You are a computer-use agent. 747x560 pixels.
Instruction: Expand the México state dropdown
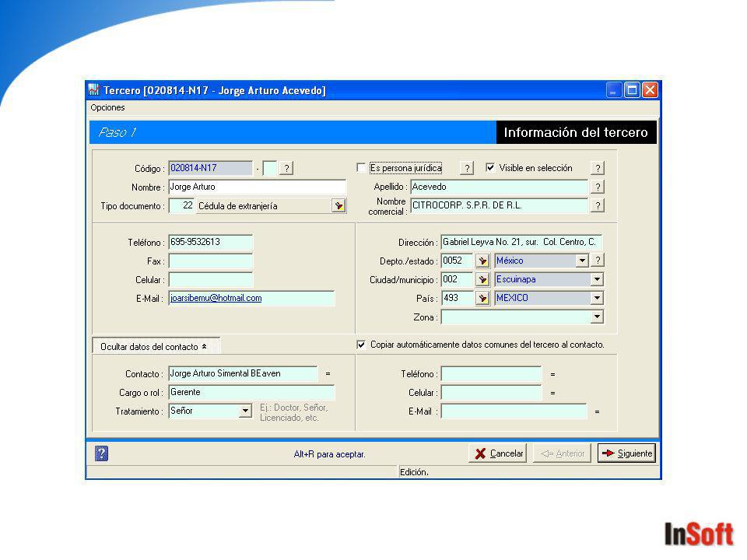(582, 261)
